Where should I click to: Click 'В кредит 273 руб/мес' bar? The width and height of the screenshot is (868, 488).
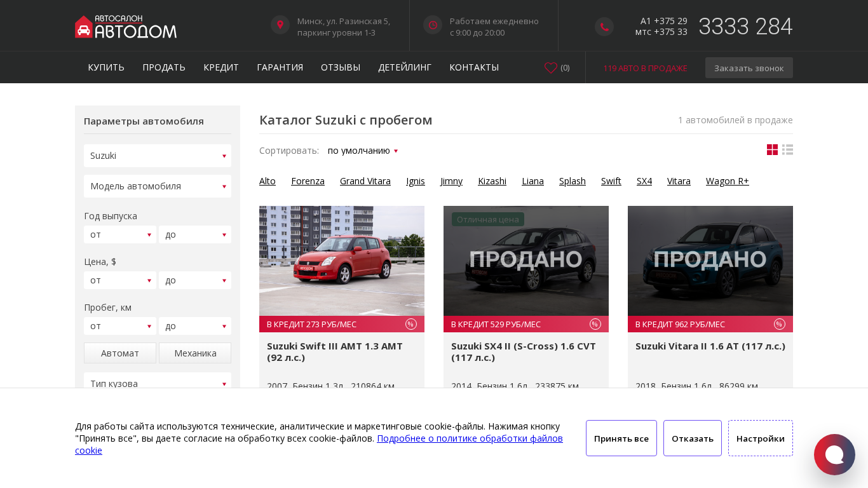(342, 324)
